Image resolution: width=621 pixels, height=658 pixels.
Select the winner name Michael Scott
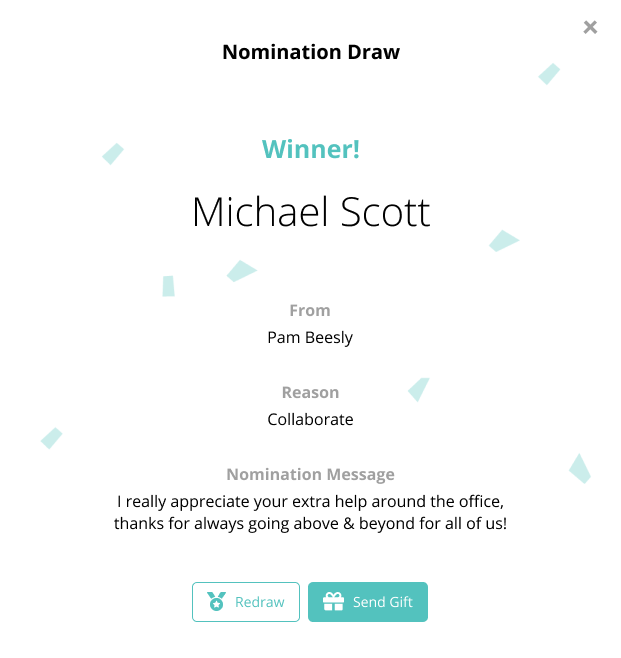(x=310, y=212)
